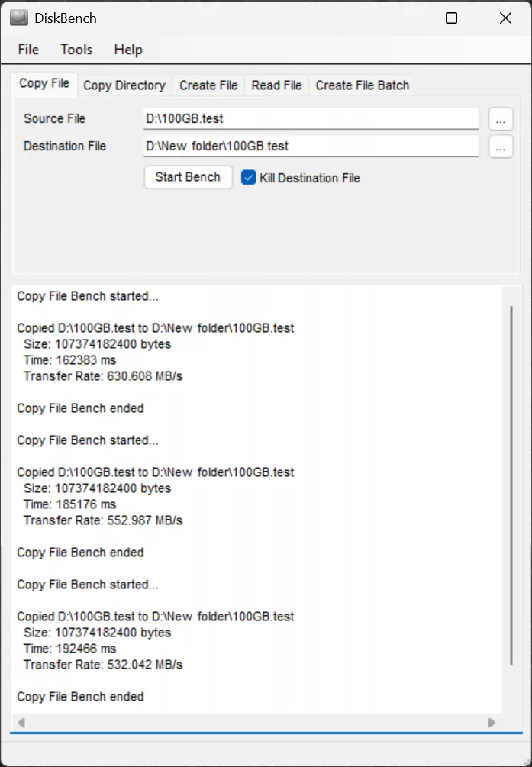Browse for the Destination File
The height and width of the screenshot is (767, 532).
pyautogui.click(x=501, y=147)
